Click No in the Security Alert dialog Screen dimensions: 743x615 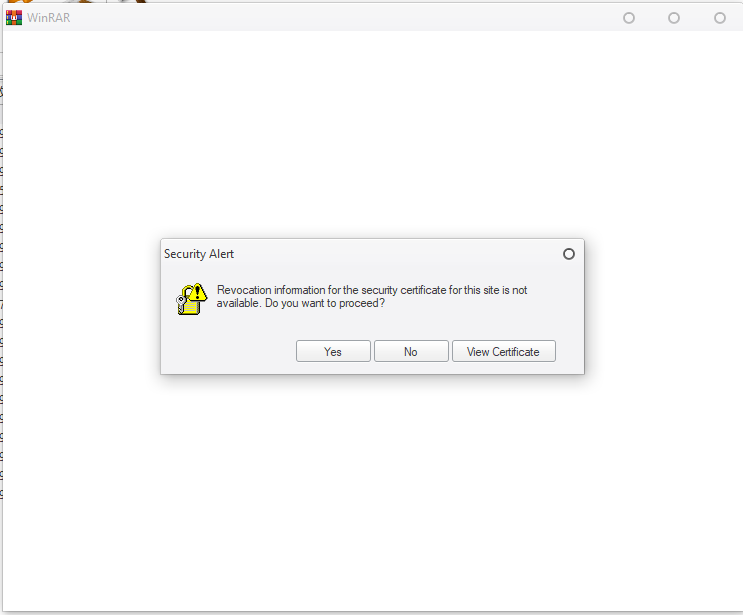(411, 351)
